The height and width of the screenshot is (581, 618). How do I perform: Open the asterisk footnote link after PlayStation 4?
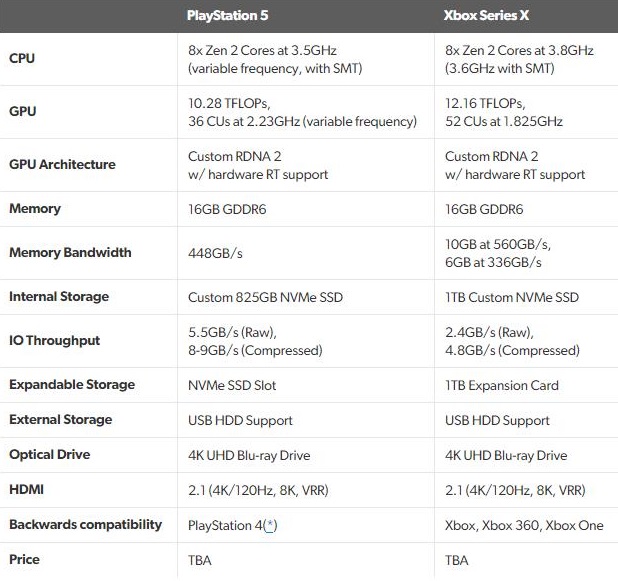pos(270,525)
